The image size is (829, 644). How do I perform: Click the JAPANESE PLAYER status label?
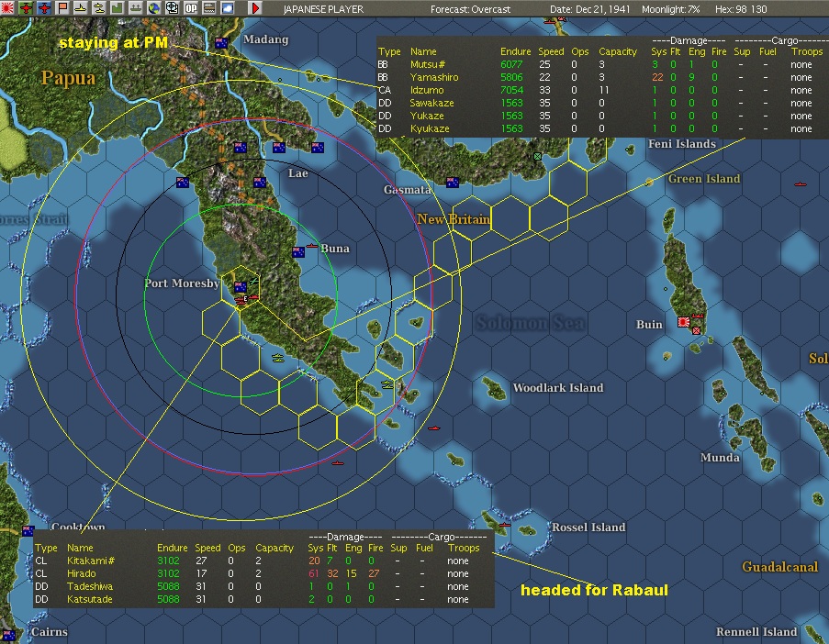pyautogui.click(x=323, y=9)
